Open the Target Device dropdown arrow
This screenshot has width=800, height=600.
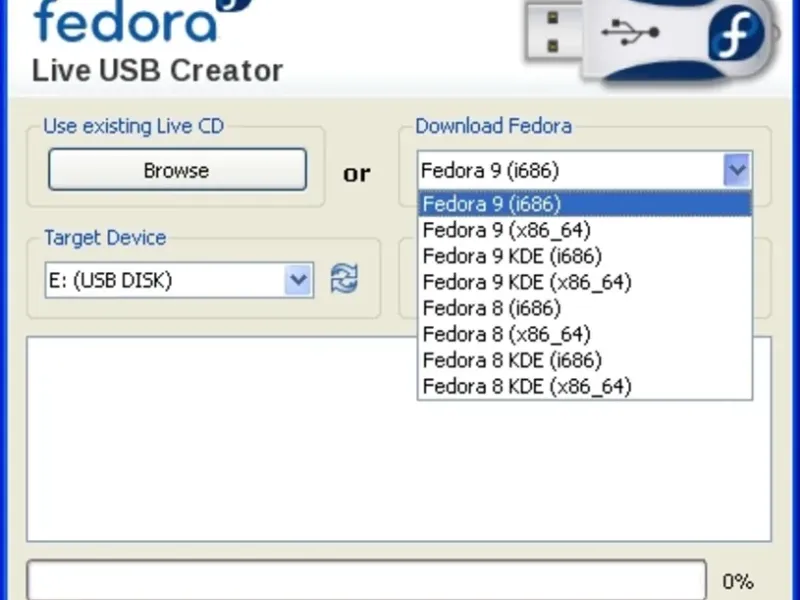pyautogui.click(x=298, y=280)
